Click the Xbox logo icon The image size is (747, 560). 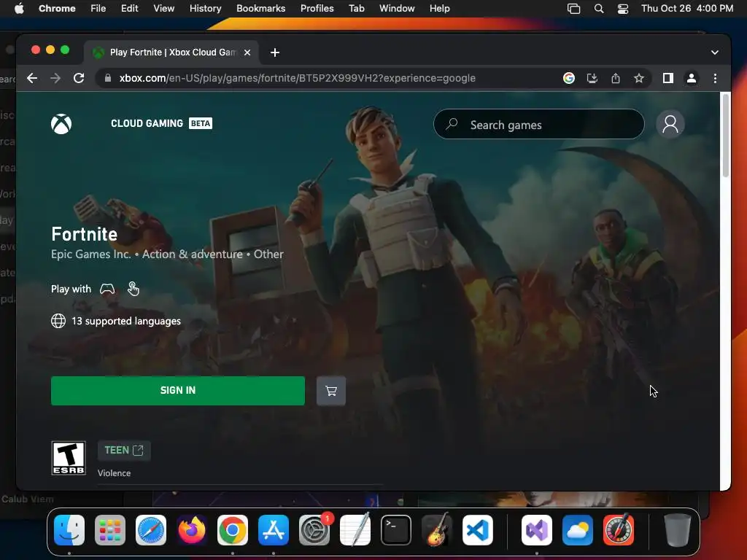pyautogui.click(x=61, y=124)
